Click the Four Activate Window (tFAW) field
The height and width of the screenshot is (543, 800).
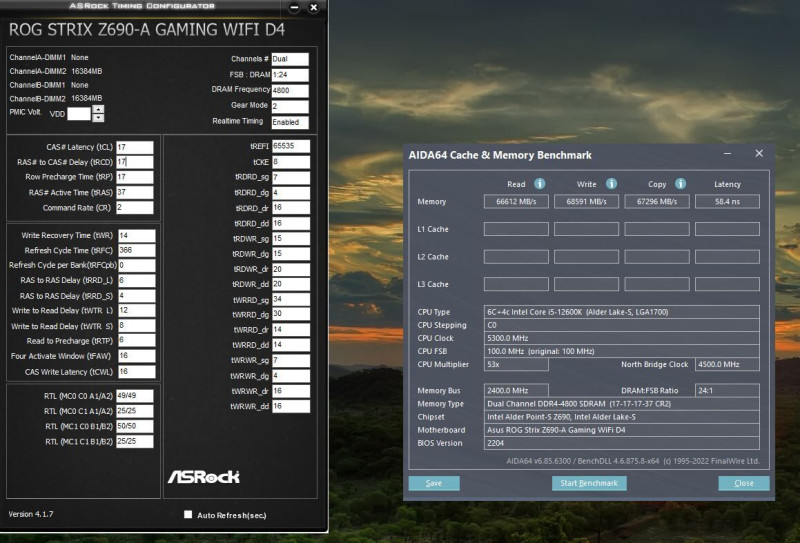137,356
